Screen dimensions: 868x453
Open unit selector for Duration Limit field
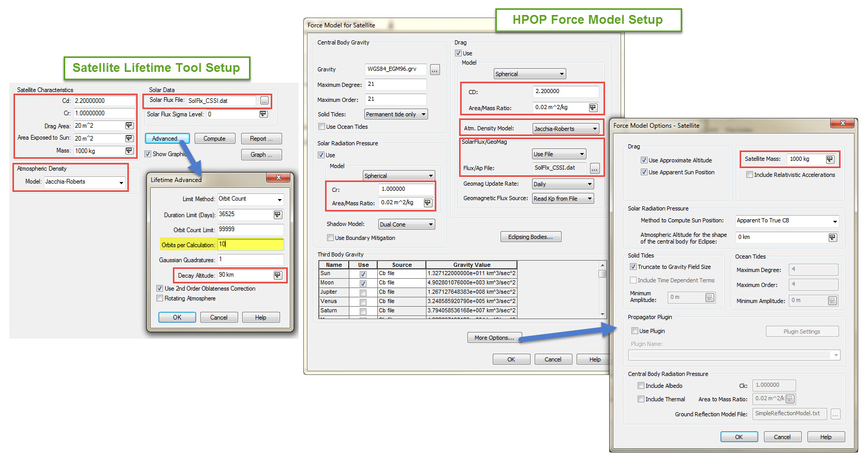(278, 215)
